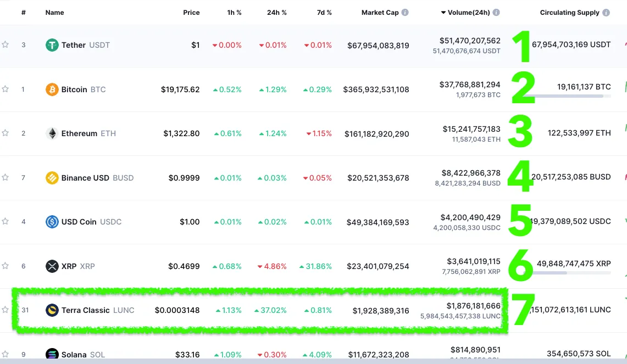Open the Terra Classic LUNC page

pyautogui.click(x=98, y=310)
